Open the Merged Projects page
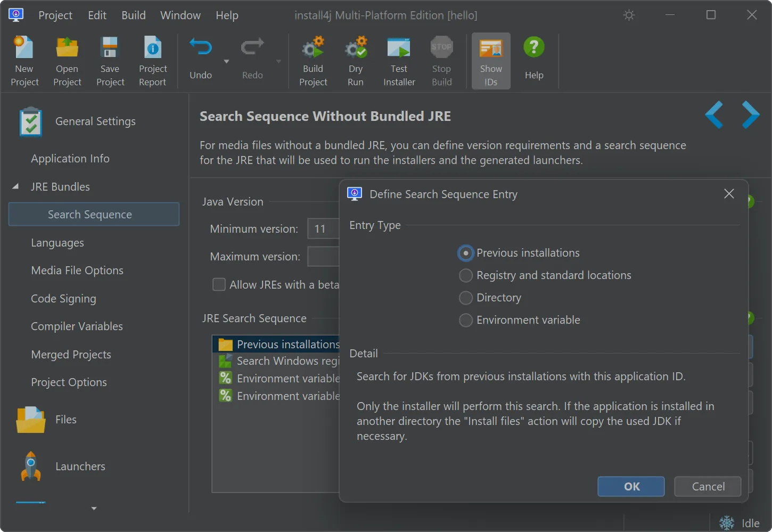 point(71,355)
